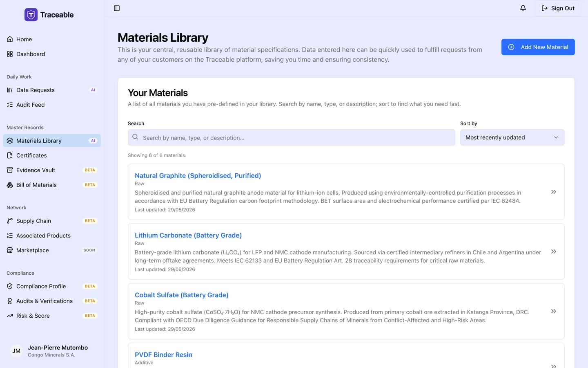This screenshot has height=368, width=588.
Task: Click the Risk & Score trend icon
Action: point(10,316)
